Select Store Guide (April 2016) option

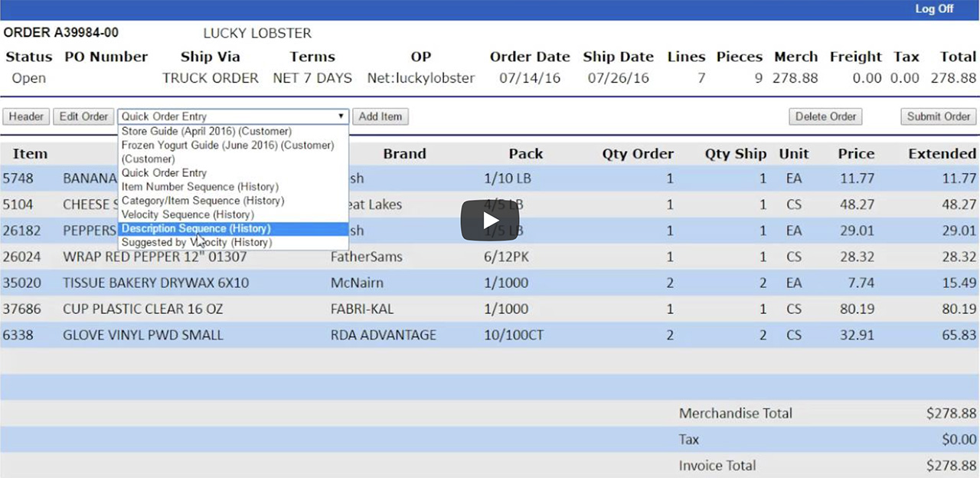206,132
